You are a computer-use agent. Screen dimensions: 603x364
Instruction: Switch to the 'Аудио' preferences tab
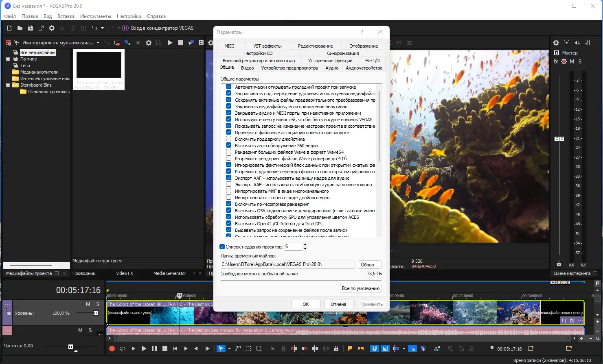click(332, 68)
